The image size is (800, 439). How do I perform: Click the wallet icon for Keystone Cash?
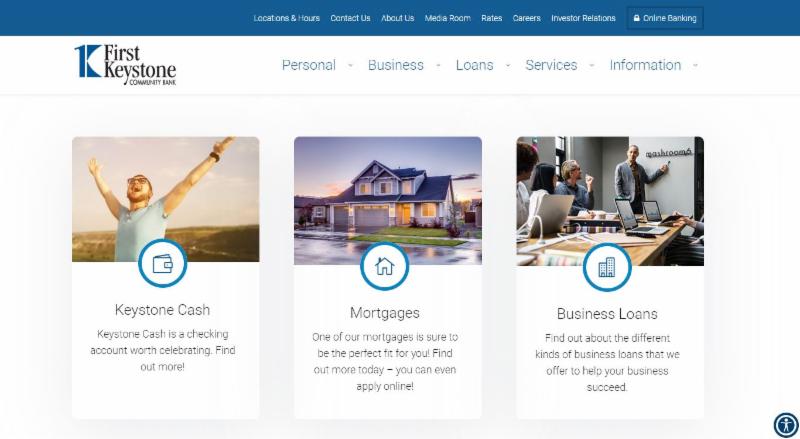click(163, 263)
